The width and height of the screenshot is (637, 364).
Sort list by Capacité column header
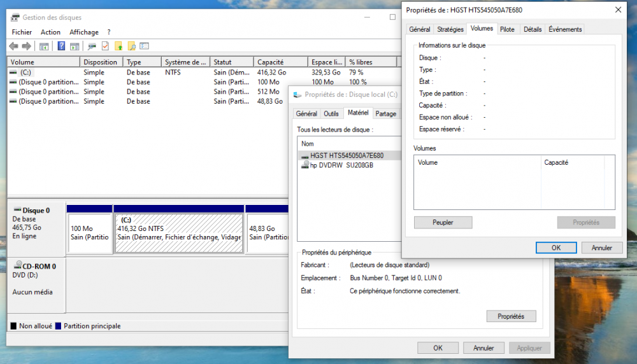[x=271, y=62]
